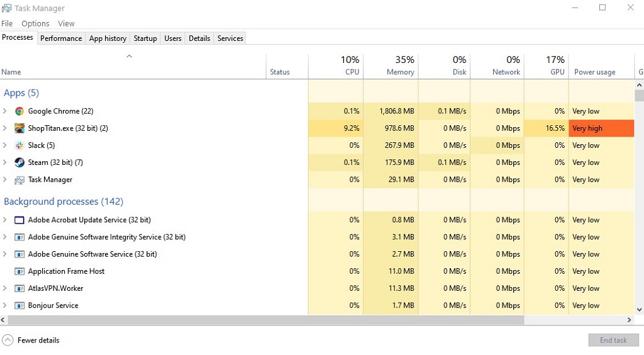644x355 pixels.
Task: Select the Application Frame Host row name
Action: pyautogui.click(x=66, y=271)
